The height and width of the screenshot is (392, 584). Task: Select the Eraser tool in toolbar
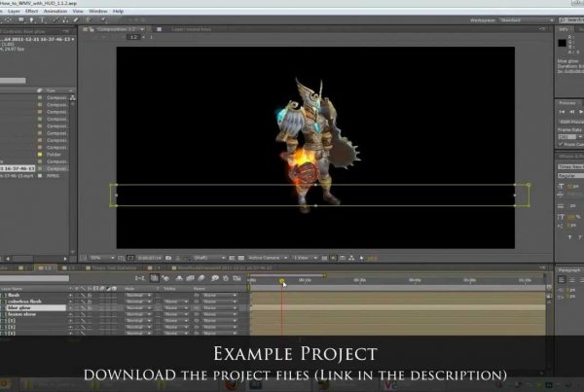76,20
